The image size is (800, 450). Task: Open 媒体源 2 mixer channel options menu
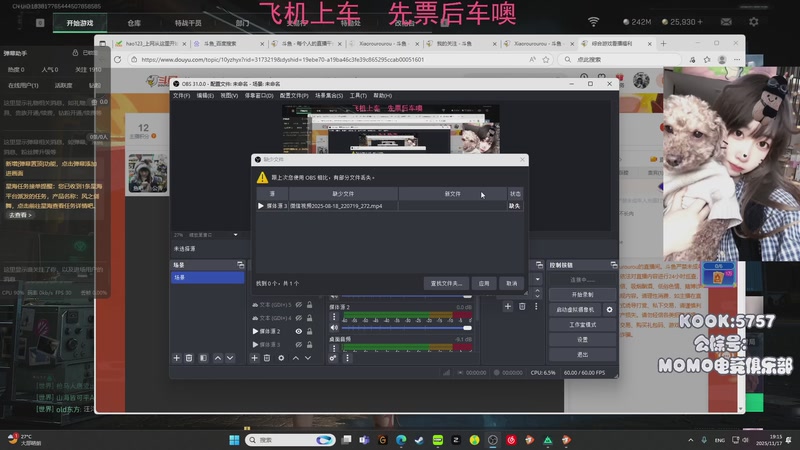point(334,317)
